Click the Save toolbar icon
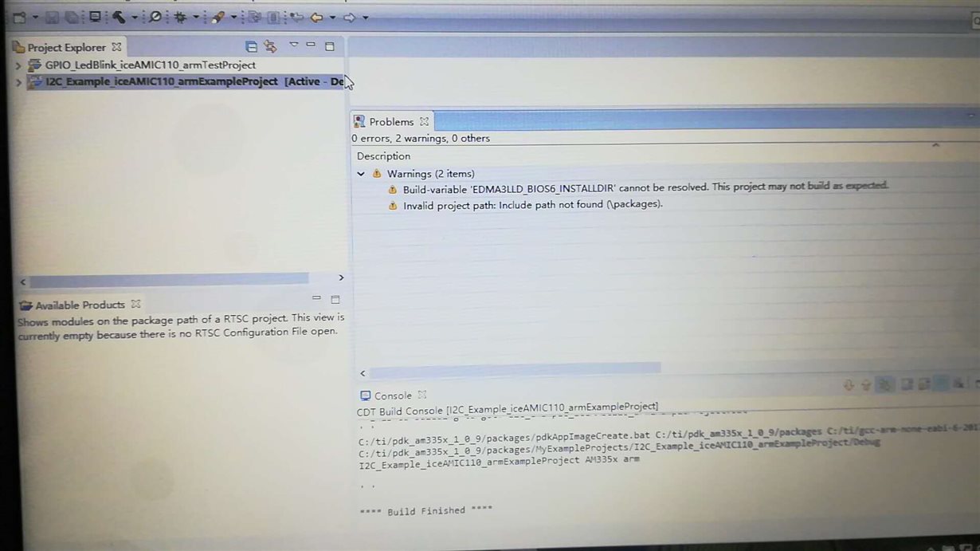The height and width of the screenshot is (551, 980). [52, 18]
